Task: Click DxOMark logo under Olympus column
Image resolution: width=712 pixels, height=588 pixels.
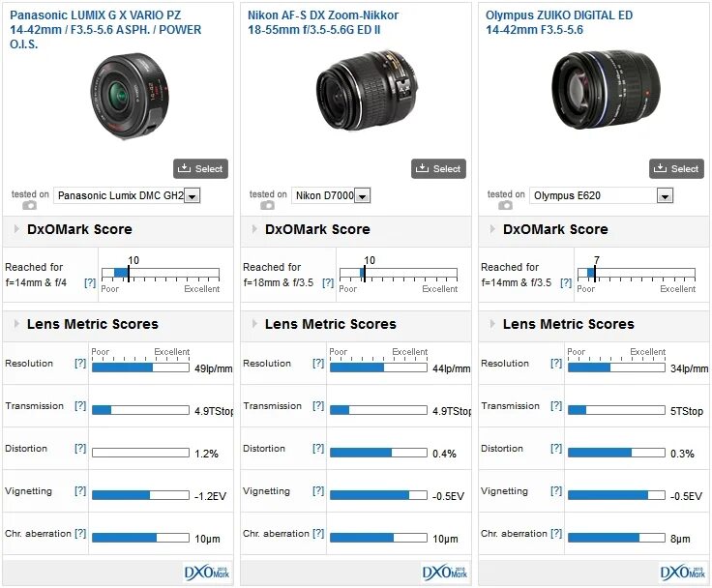Action: [x=683, y=573]
